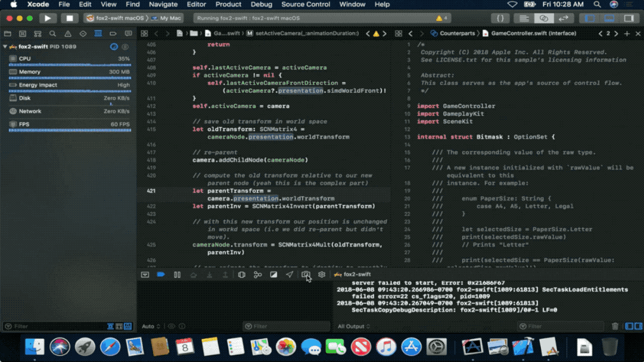Image resolution: width=644 pixels, height=362 pixels.
Task: Open the SceneKit scene debug options gear
Action: pos(322,274)
